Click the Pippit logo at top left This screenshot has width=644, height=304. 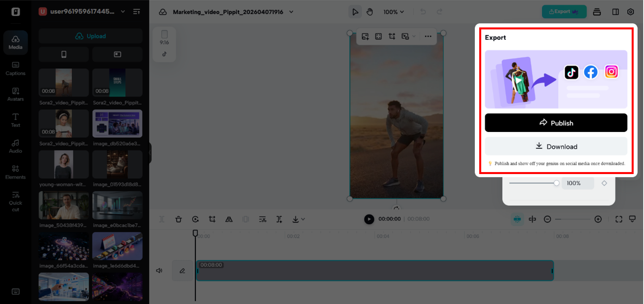[16, 12]
